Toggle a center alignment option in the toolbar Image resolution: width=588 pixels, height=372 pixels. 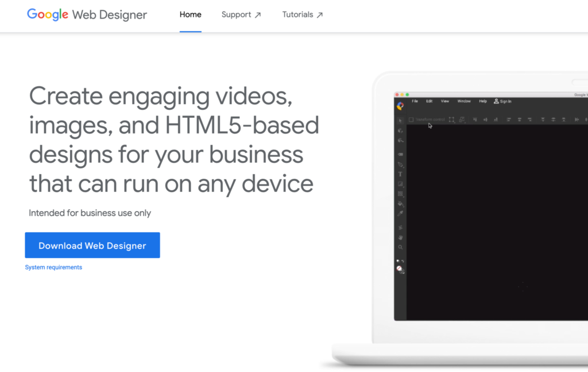519,119
